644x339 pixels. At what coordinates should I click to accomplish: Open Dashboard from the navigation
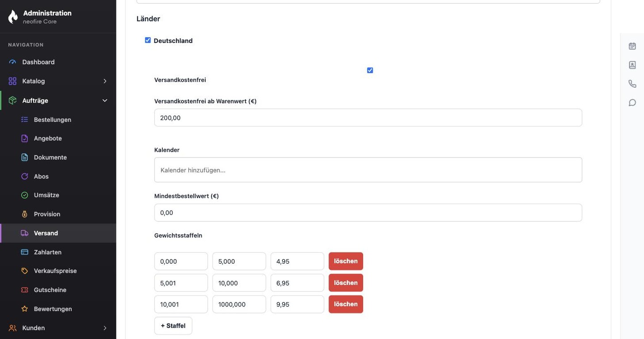58,62
